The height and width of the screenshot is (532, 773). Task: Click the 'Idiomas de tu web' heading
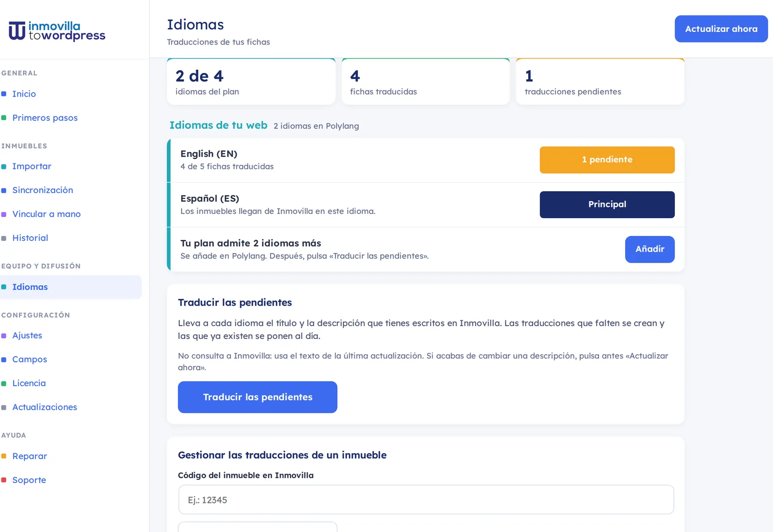[218, 125]
